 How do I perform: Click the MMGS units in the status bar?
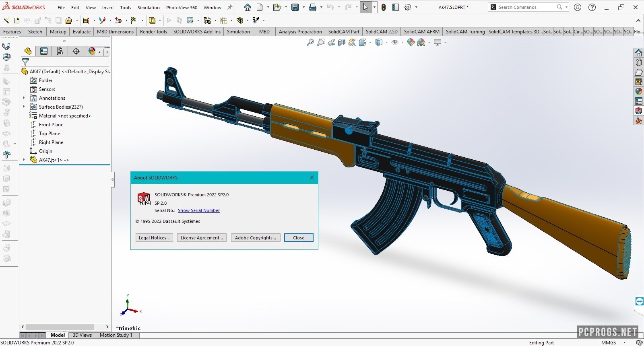(609, 343)
